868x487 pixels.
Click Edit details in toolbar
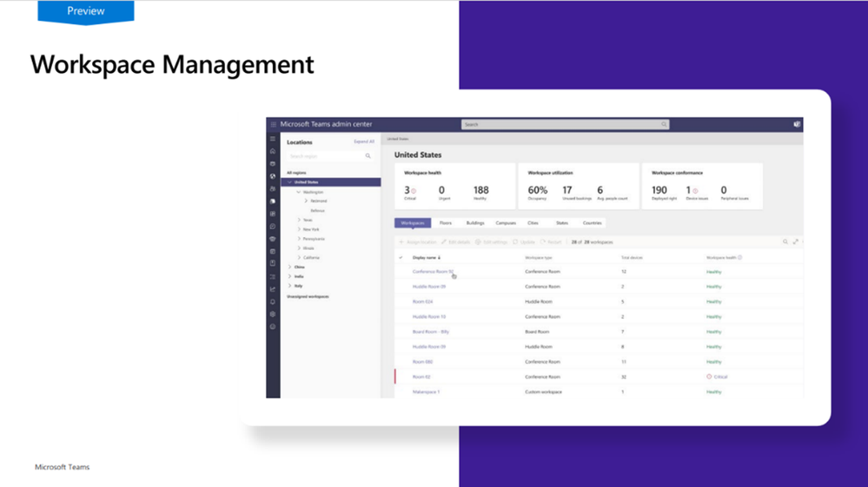point(455,242)
